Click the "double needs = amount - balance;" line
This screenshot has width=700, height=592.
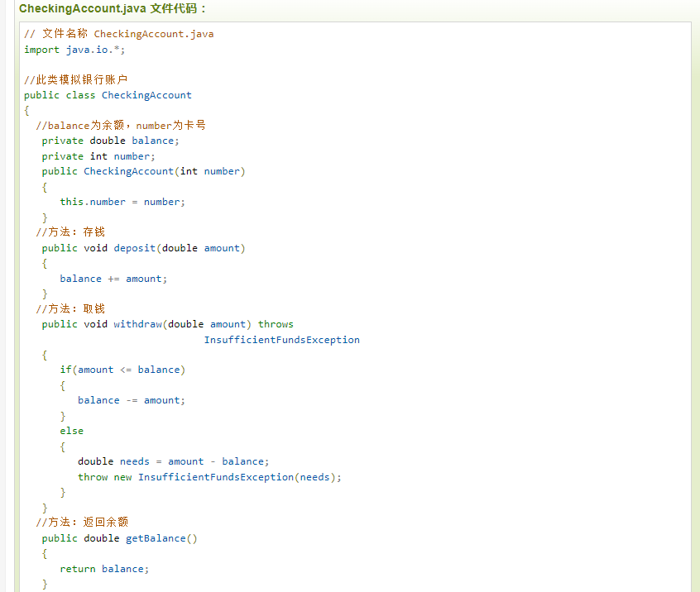[174, 461]
